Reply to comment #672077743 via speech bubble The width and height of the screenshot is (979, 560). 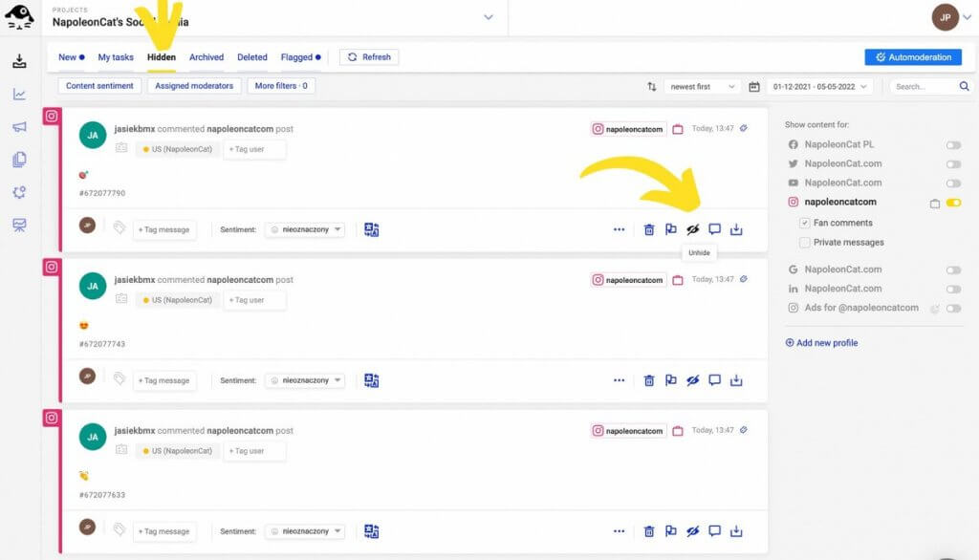[714, 381]
